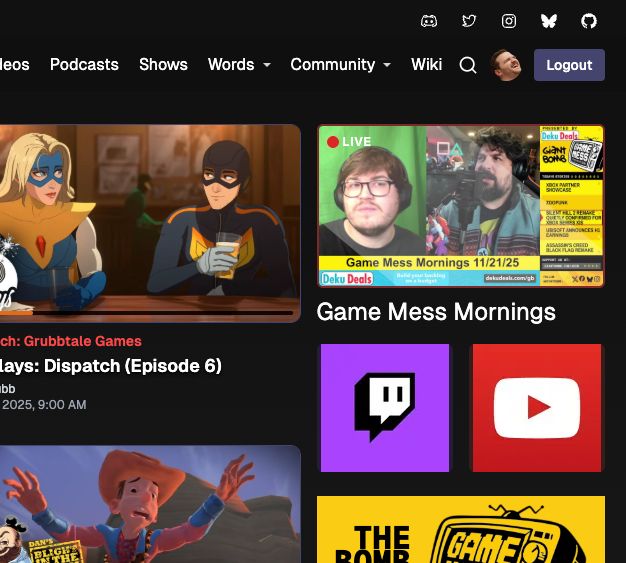Click the "2025, 9:00 AM" date text

pos(44,405)
